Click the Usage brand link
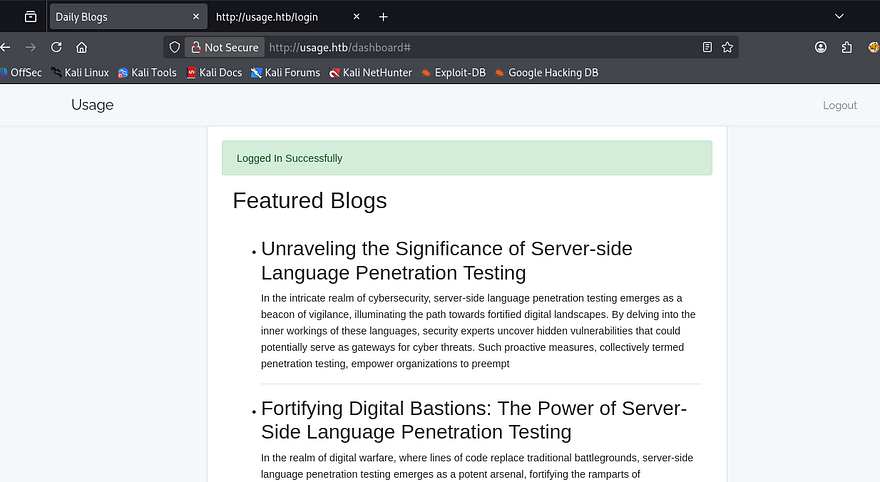The width and height of the screenshot is (880, 482). [92, 105]
